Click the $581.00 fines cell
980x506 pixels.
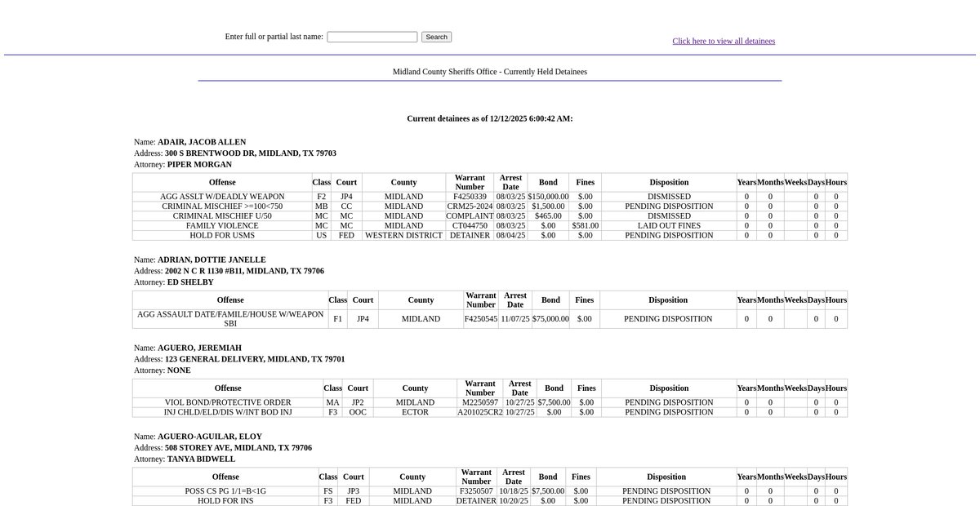(585, 226)
